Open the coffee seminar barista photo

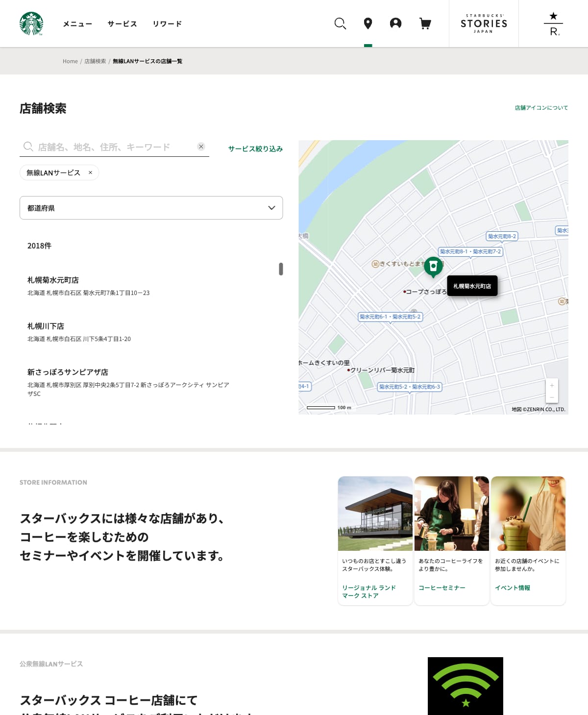[x=452, y=514]
